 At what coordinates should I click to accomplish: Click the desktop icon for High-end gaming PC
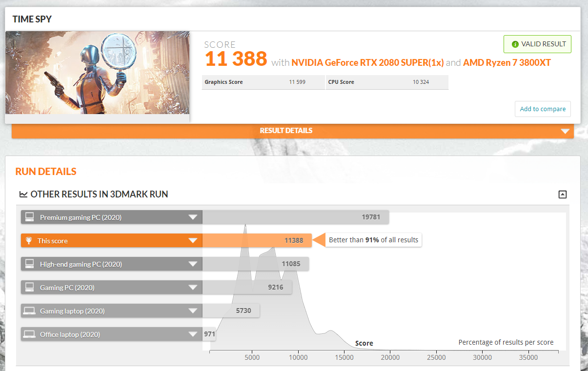point(29,264)
